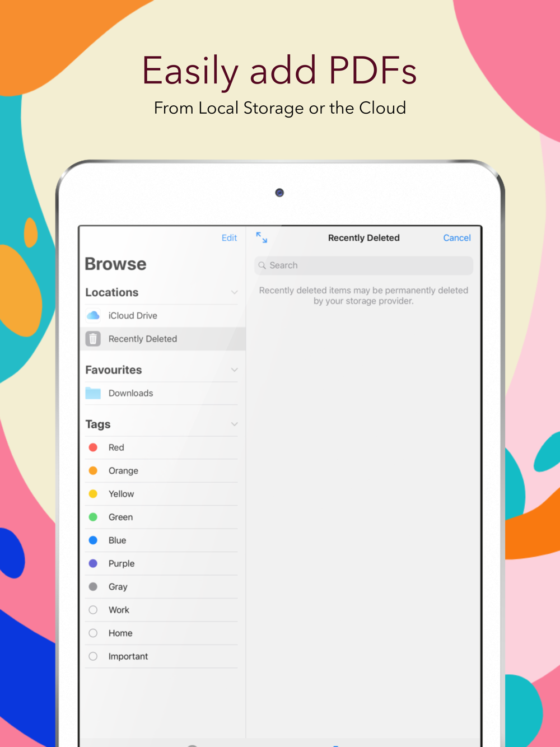This screenshot has height=747, width=560.
Task: Click the Edit button in sidebar
Action: pyautogui.click(x=229, y=238)
